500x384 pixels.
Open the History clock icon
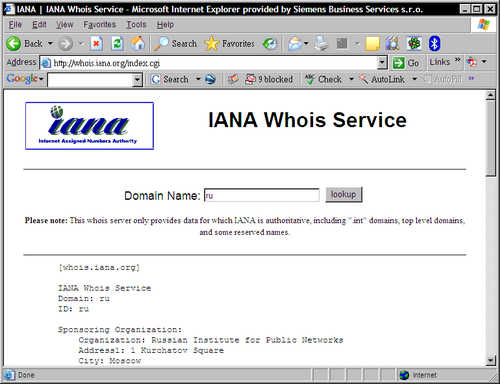(x=270, y=44)
